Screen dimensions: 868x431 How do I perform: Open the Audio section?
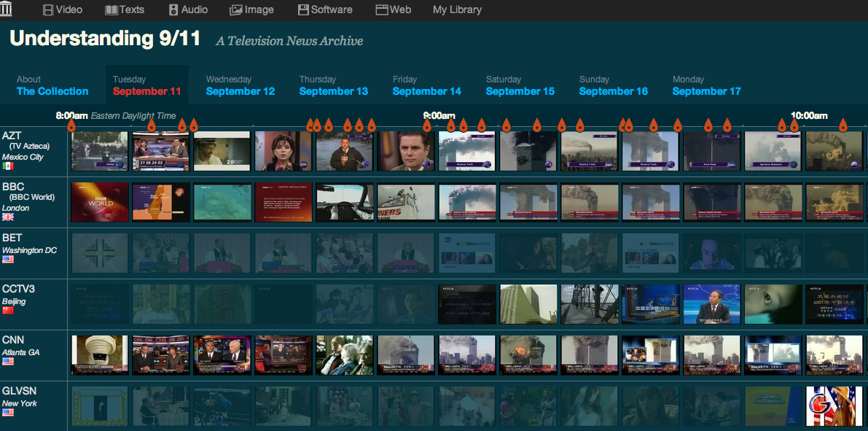(x=188, y=9)
